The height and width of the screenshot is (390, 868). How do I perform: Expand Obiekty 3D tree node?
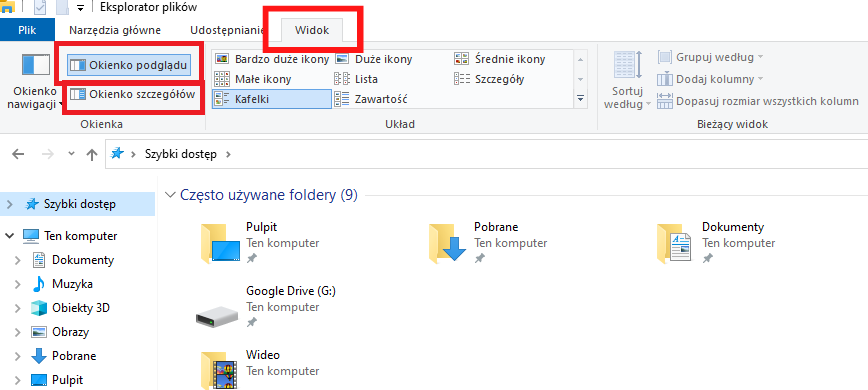18,308
